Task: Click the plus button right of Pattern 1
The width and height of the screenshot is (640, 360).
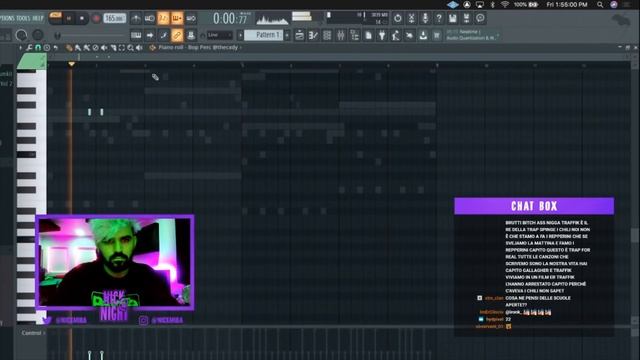Action: 287,36
